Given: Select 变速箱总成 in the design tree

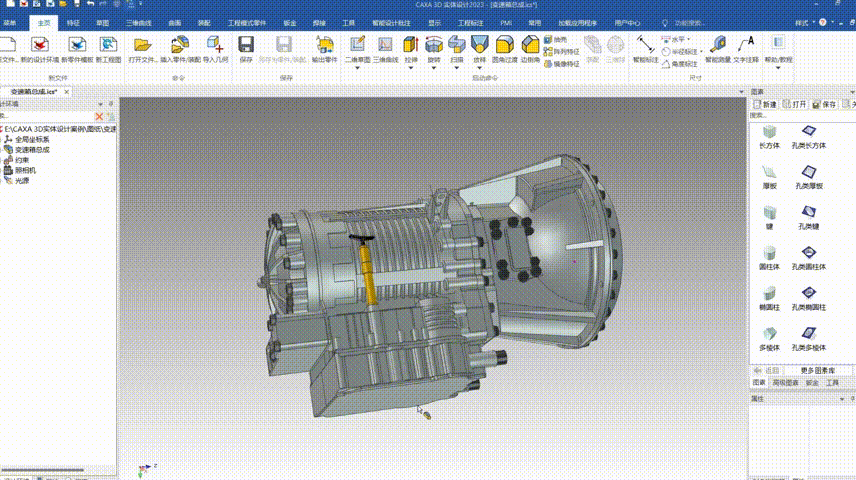Looking at the screenshot, I should click(32, 150).
